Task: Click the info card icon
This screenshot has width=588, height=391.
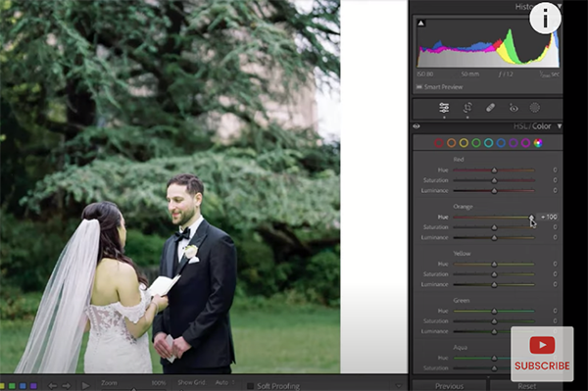Action: 545,18
